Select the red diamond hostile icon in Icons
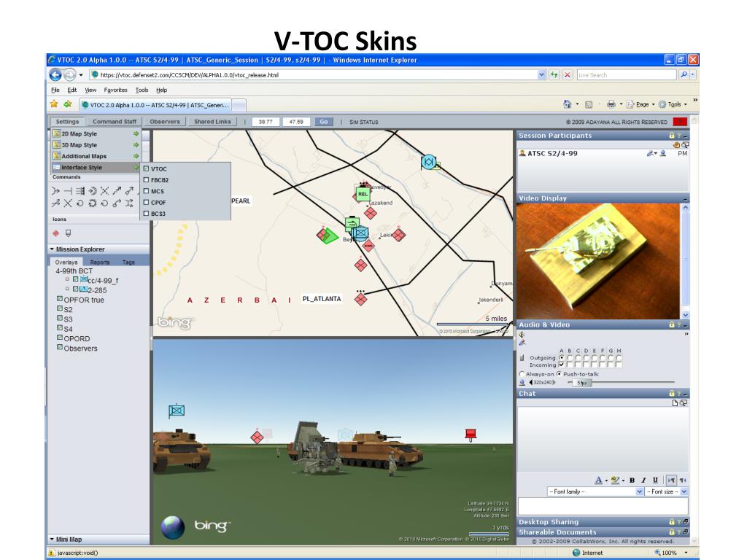Viewport: 747px width, 560px height. [x=55, y=233]
